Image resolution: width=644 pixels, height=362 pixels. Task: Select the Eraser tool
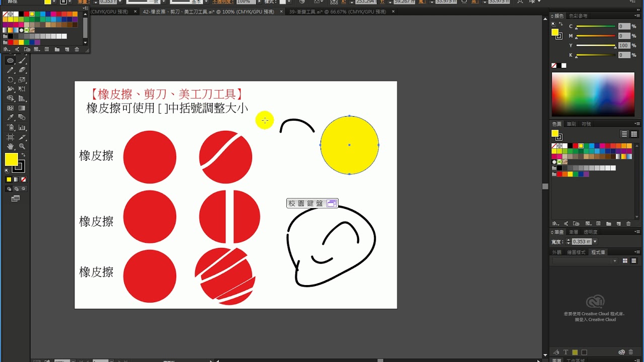pyautogui.click(x=22, y=70)
